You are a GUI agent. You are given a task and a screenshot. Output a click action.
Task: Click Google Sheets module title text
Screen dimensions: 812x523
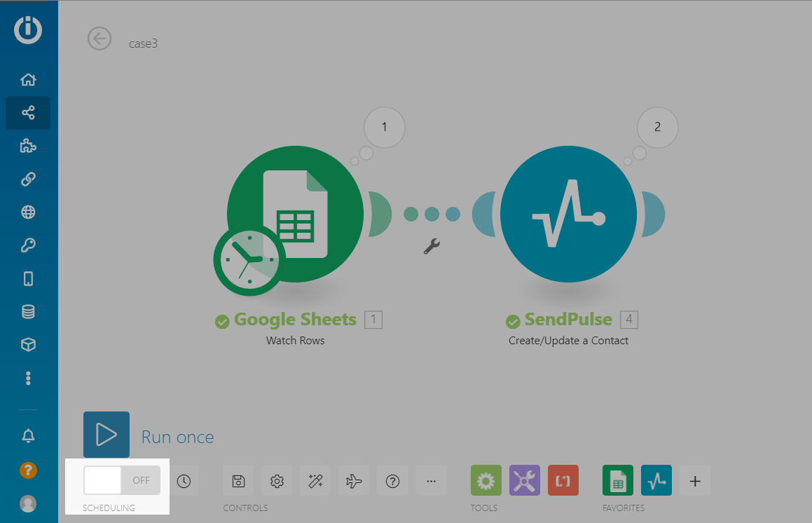point(295,319)
